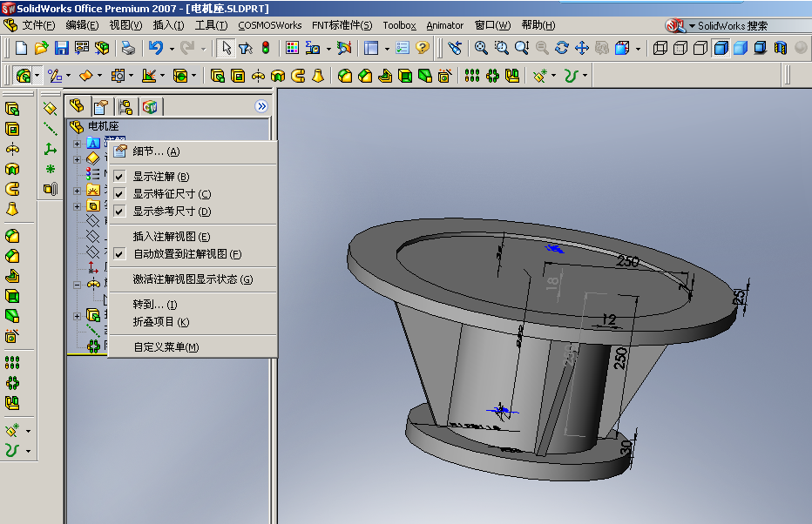
Task: Expand the Undo dropdown arrow
Action: point(172,49)
